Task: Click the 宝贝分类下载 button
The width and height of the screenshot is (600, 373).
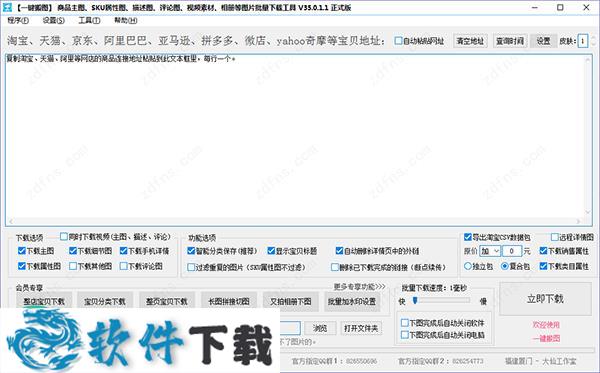Action: (105, 301)
